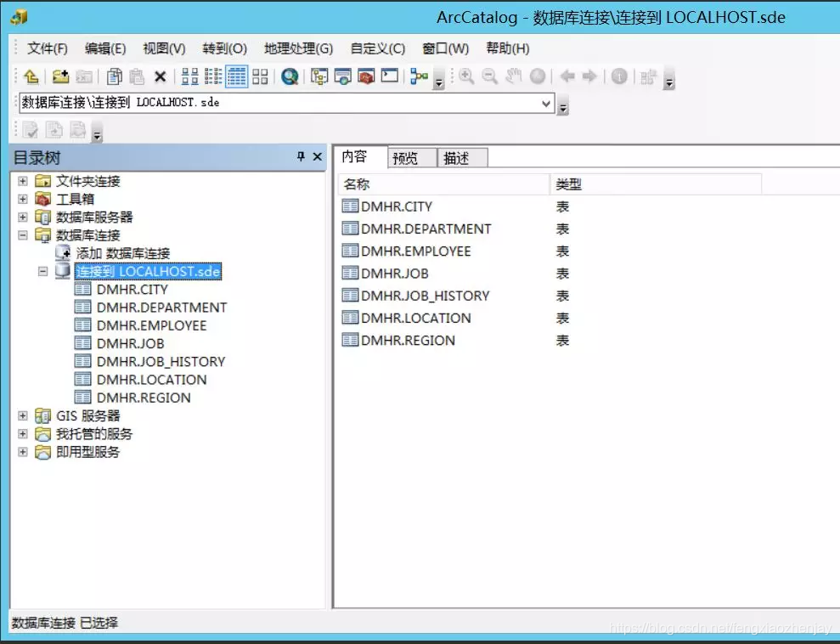This screenshot has width=840, height=644.
Task: Click the Paste toolbar icon
Action: [x=137, y=76]
